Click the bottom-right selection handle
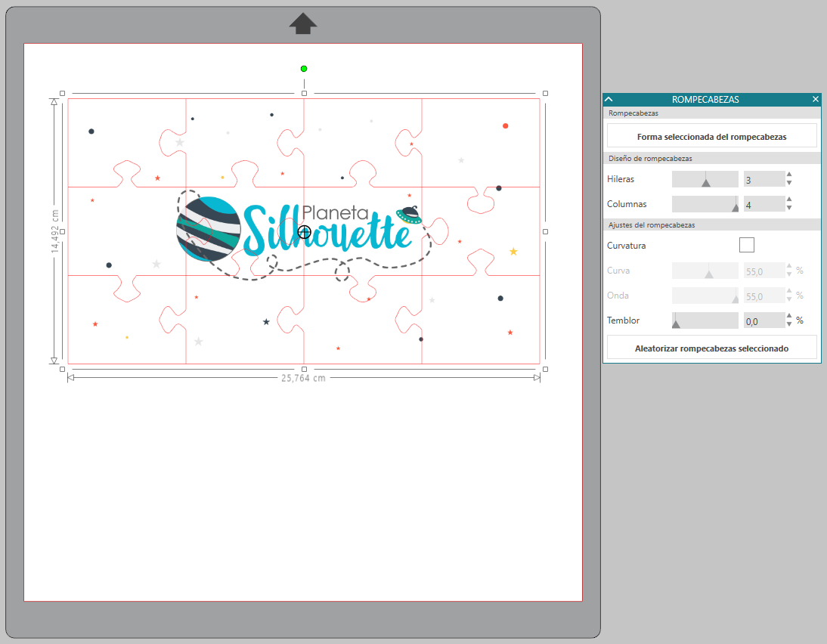 (x=545, y=369)
